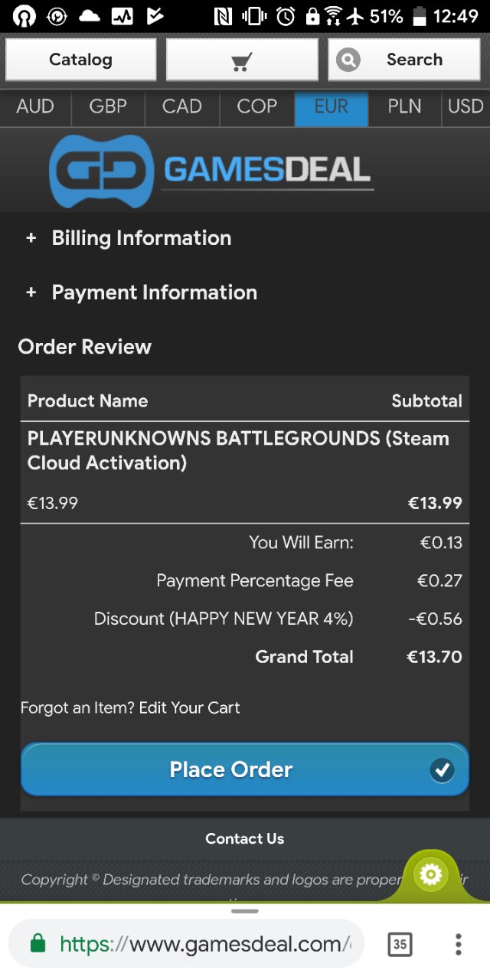The height and width of the screenshot is (980, 490).
Task: Open the browser tab switcher showing 35
Action: (400, 944)
